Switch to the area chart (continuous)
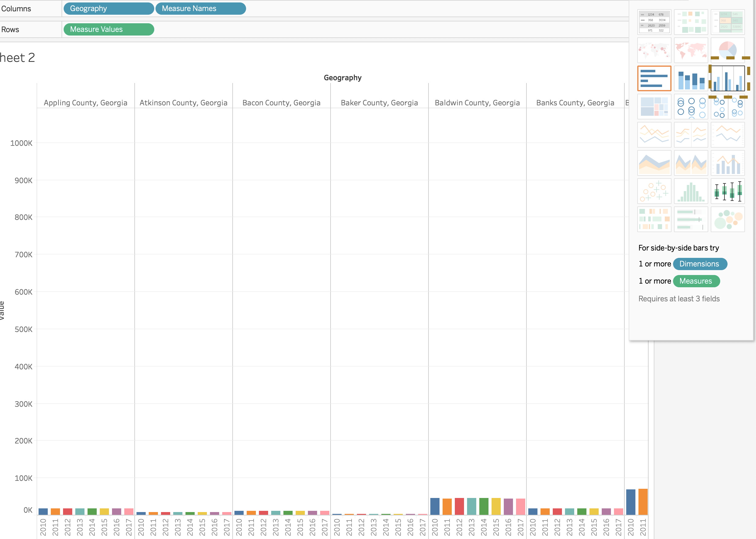 tap(654, 163)
